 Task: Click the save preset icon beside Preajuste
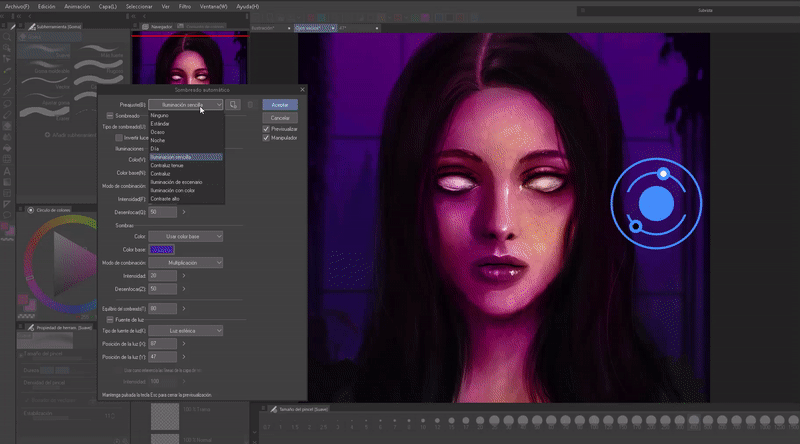pyautogui.click(x=234, y=104)
